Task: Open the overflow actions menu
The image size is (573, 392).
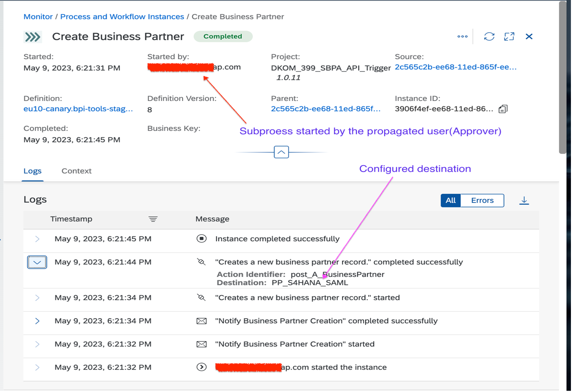Action: [462, 36]
